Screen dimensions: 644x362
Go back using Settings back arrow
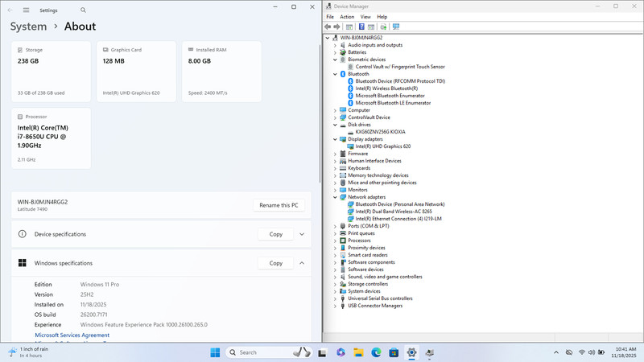[10, 10]
